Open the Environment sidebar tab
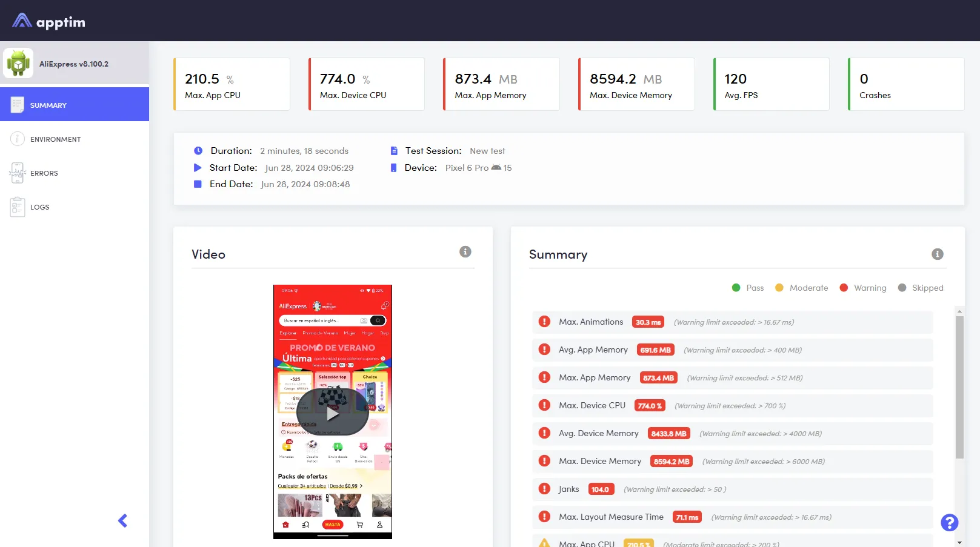 (75, 139)
